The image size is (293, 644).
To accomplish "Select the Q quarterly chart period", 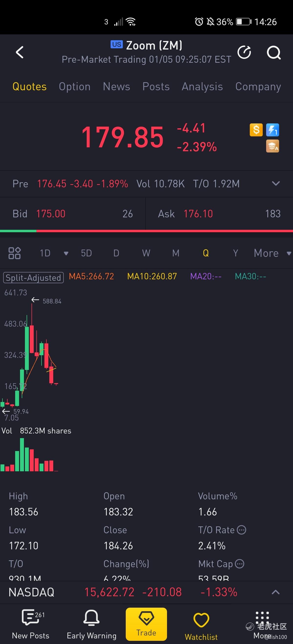I will pyautogui.click(x=206, y=253).
